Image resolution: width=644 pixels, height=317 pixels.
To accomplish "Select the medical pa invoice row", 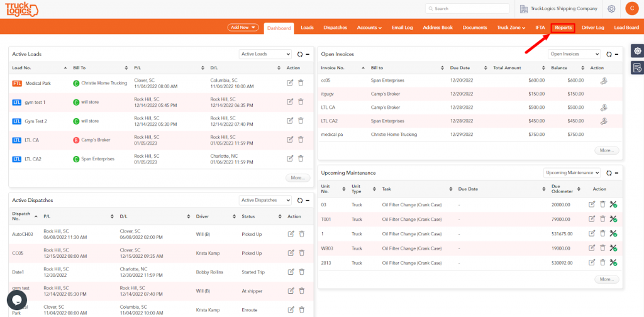I will [x=470, y=134].
